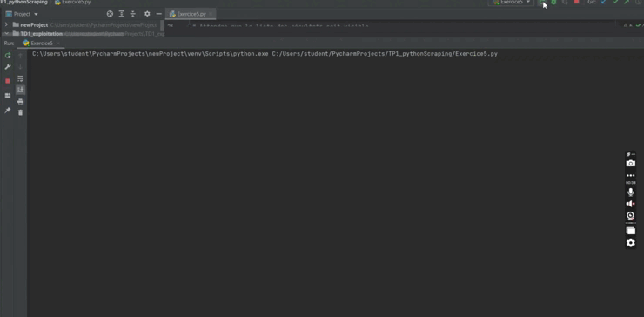The height and width of the screenshot is (317, 644).
Task: Toggle system sound in recording toolbar
Action: tap(630, 204)
